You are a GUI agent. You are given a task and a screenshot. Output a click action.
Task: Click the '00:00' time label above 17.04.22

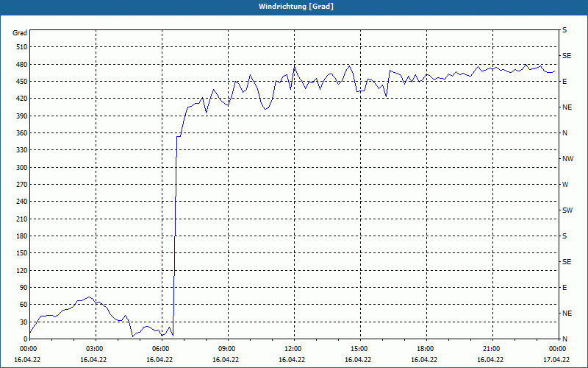click(x=556, y=349)
